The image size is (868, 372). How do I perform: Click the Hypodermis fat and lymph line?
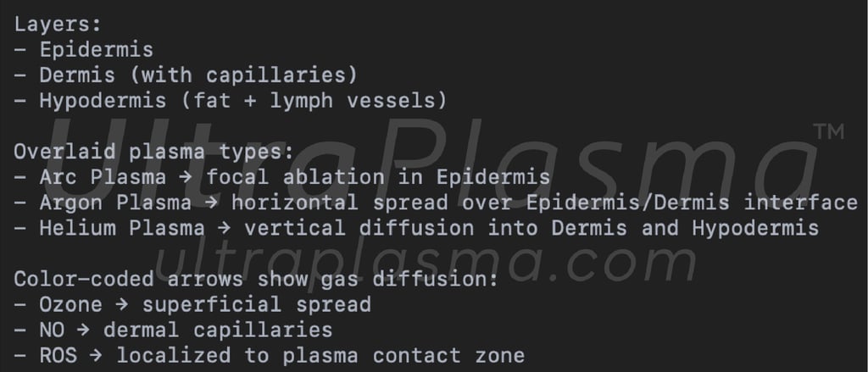pyautogui.click(x=231, y=101)
